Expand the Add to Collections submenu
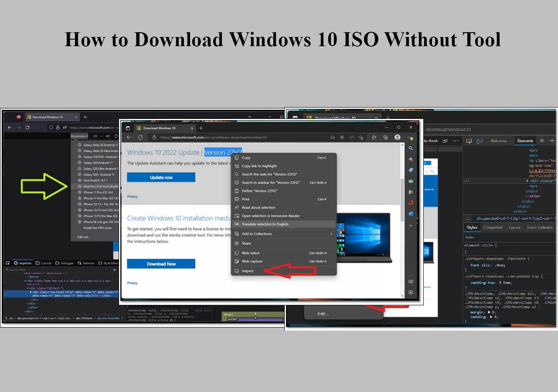The width and height of the screenshot is (558, 392). [331, 234]
